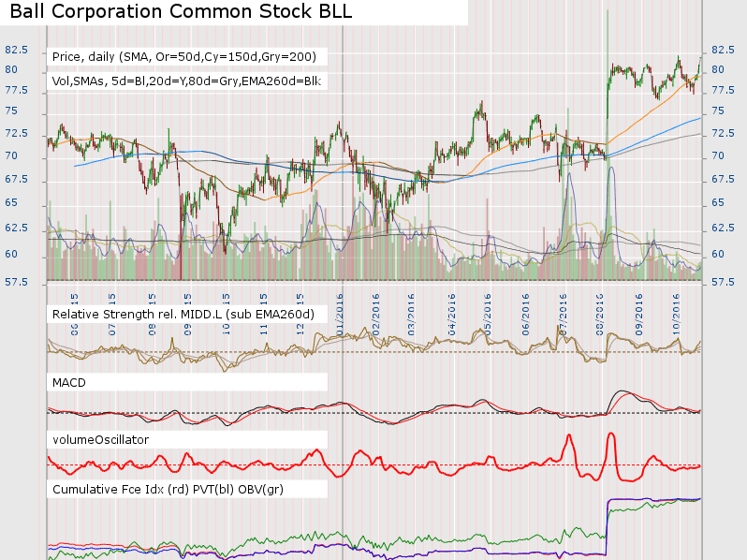Click right axis price value 60
747x560 pixels.
tap(718, 254)
